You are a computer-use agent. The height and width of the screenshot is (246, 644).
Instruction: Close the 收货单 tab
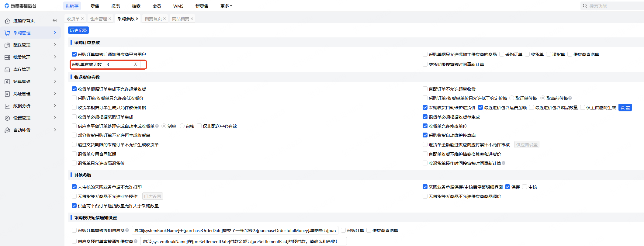tap(82, 19)
